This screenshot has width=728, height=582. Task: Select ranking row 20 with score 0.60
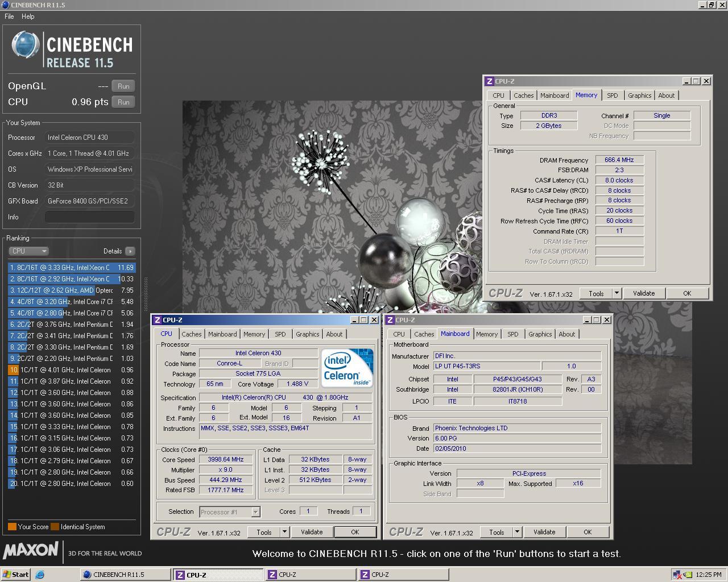[x=72, y=484]
